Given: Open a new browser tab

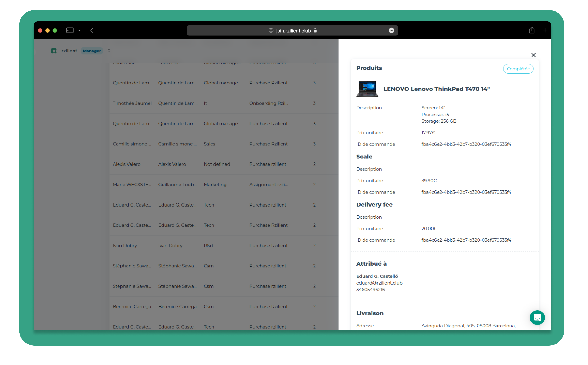Looking at the screenshot, I should tap(545, 30).
